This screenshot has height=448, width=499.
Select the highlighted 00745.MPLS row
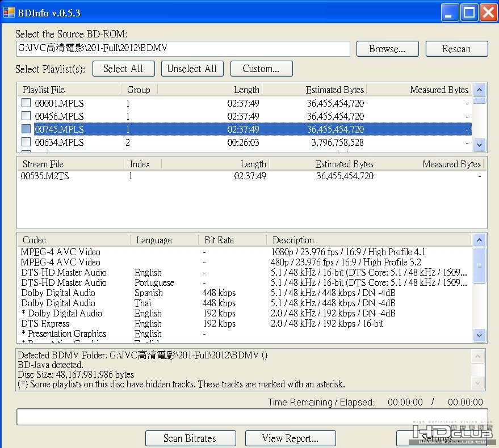pyautogui.click(x=245, y=129)
